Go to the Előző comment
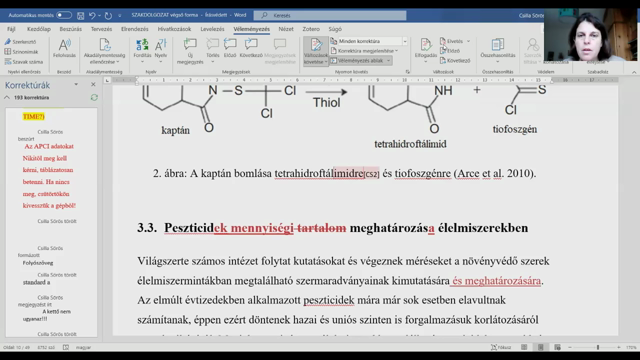 [x=230, y=48]
